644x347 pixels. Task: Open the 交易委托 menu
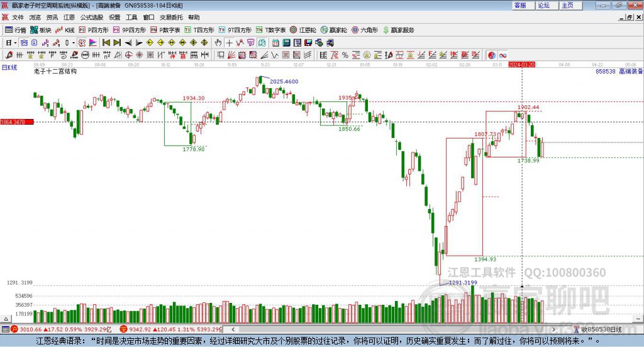click(171, 17)
